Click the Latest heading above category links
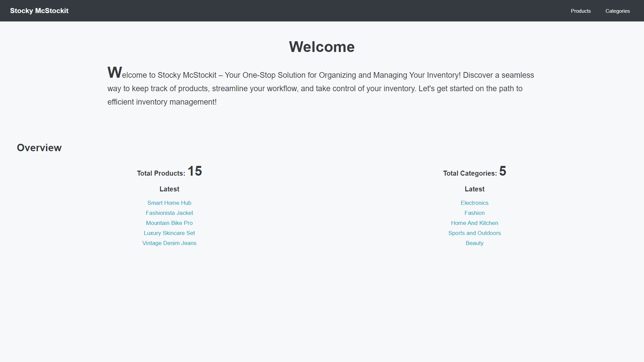The image size is (644, 362). (x=474, y=189)
